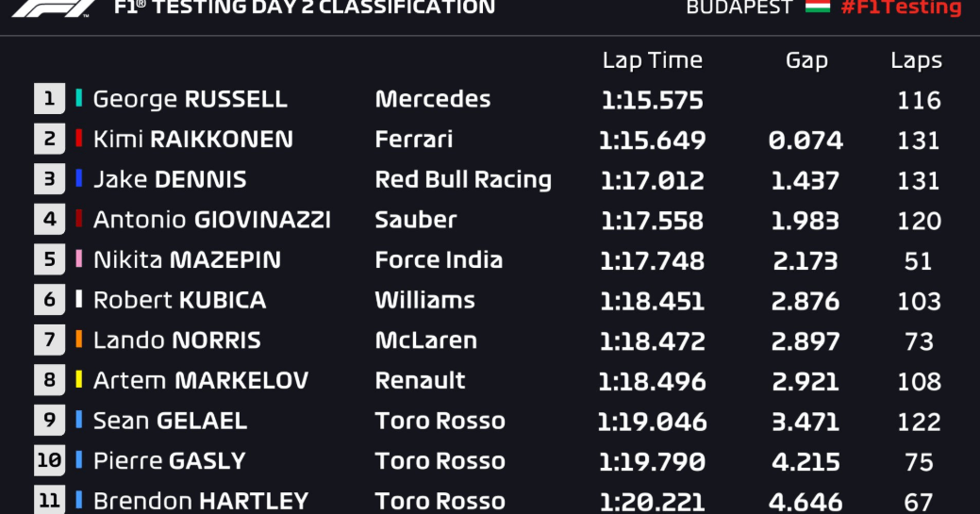980x514 pixels.
Task: Click the Laps column header
Action: pos(916,60)
